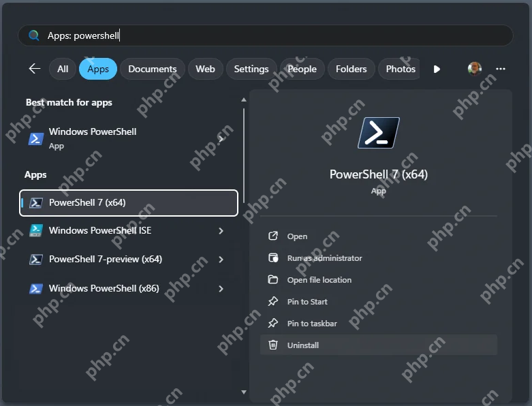Switch to the Folders filter tab
This screenshot has width=532, height=406.
351,69
